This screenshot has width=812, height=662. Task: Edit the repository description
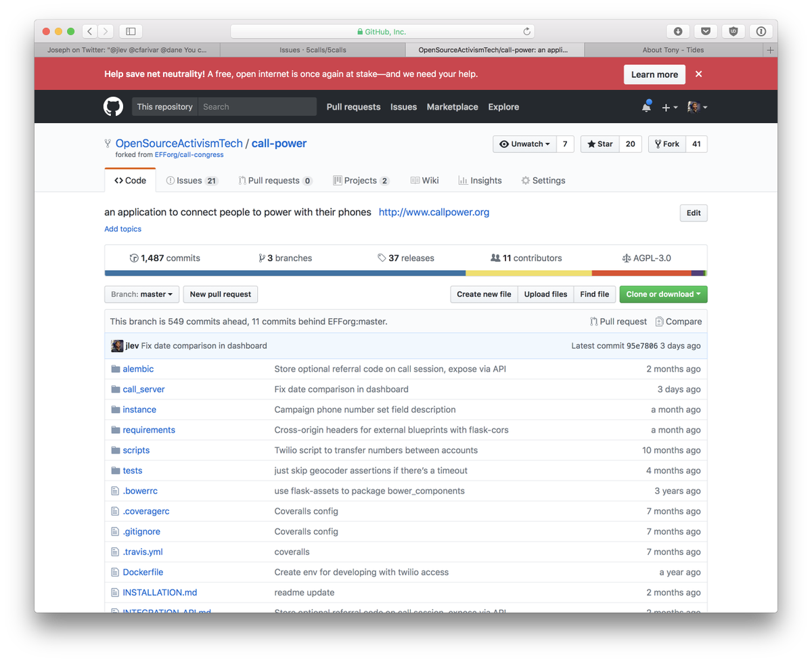tap(694, 213)
